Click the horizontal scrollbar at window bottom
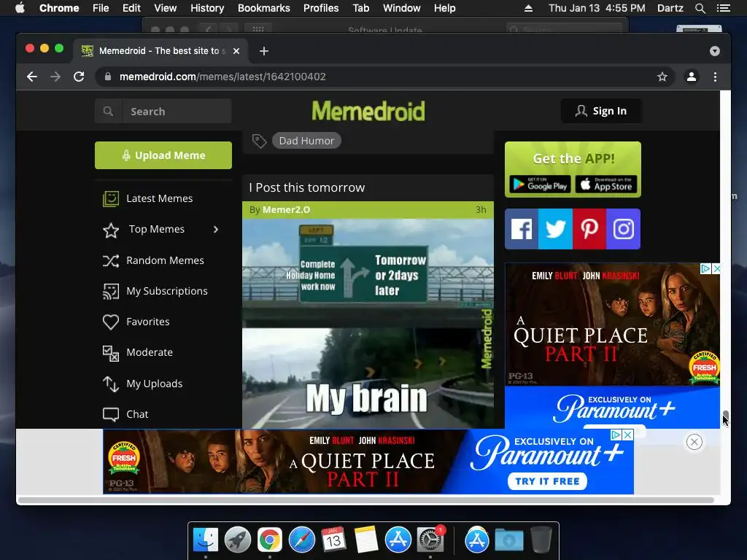The image size is (747, 560). pyautogui.click(x=365, y=500)
